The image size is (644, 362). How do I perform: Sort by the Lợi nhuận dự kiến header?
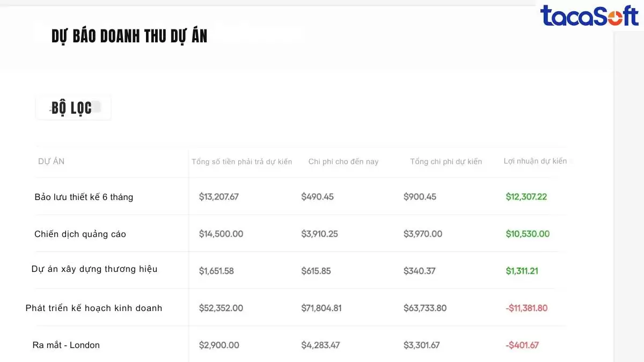pyautogui.click(x=535, y=161)
